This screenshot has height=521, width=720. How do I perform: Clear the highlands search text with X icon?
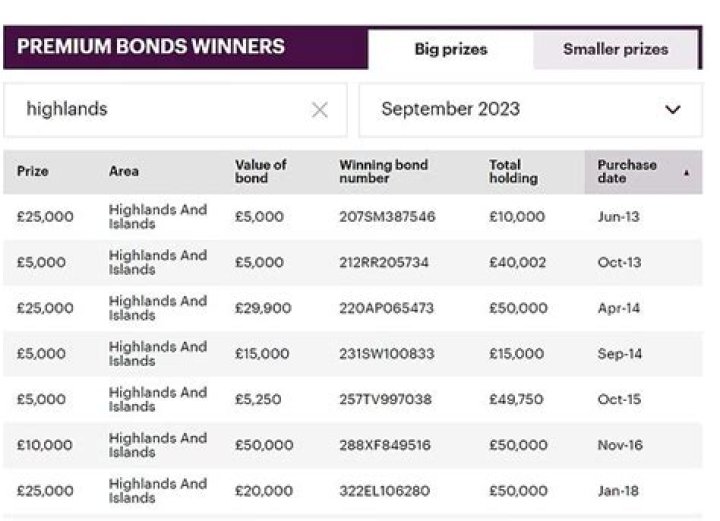[x=319, y=110]
